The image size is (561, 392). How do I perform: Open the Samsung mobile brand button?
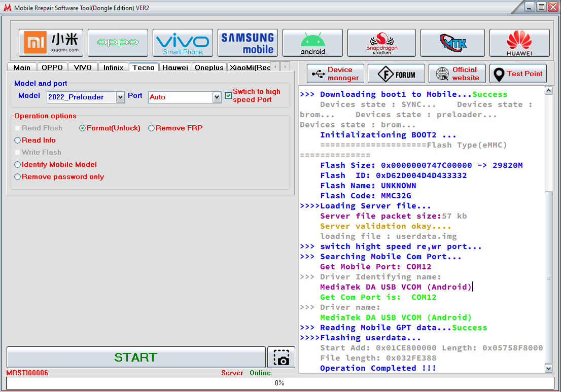248,43
